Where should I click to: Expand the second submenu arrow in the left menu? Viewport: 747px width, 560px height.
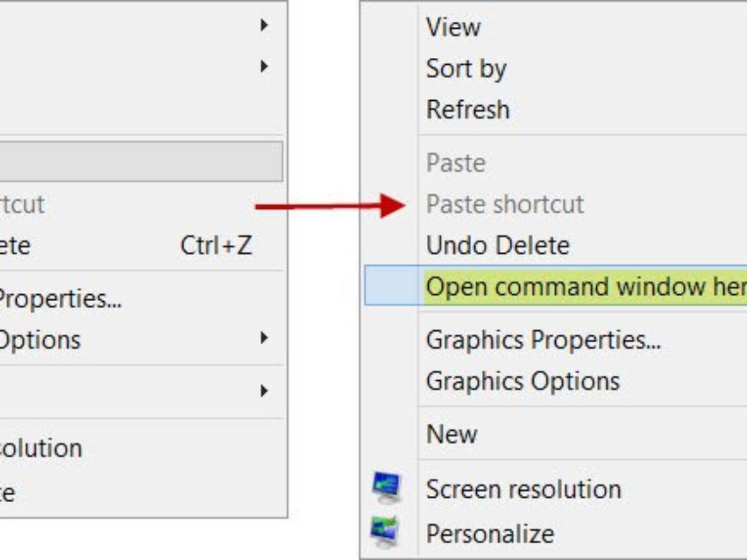[265, 66]
